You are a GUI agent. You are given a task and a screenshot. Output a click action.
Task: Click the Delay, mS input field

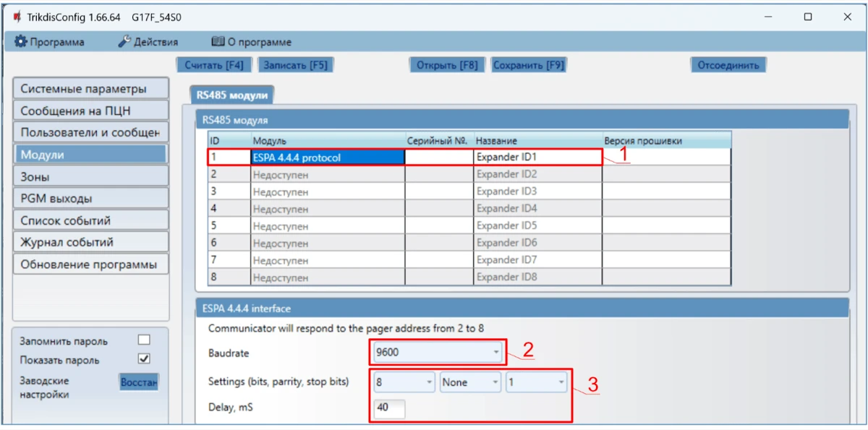click(389, 408)
